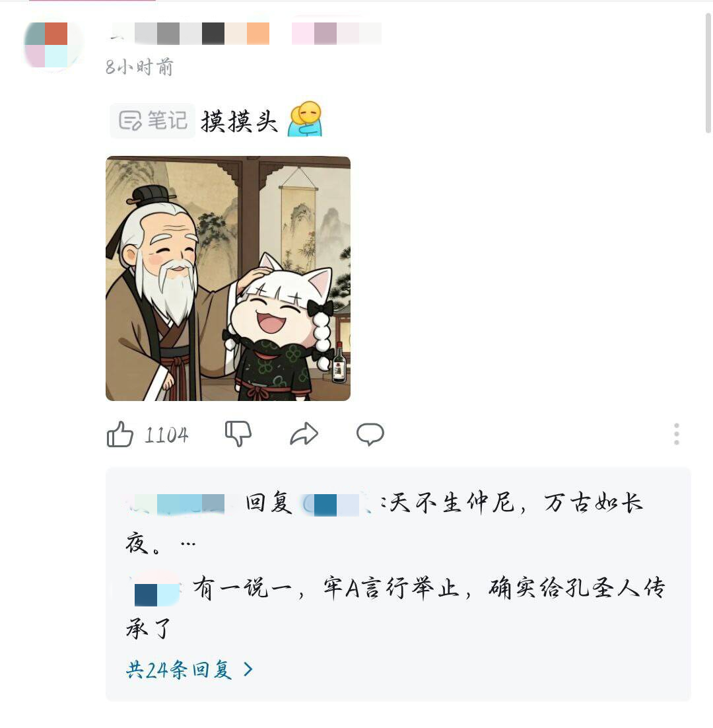
Task: Click the commenter's profile avatar
Action: (52, 46)
